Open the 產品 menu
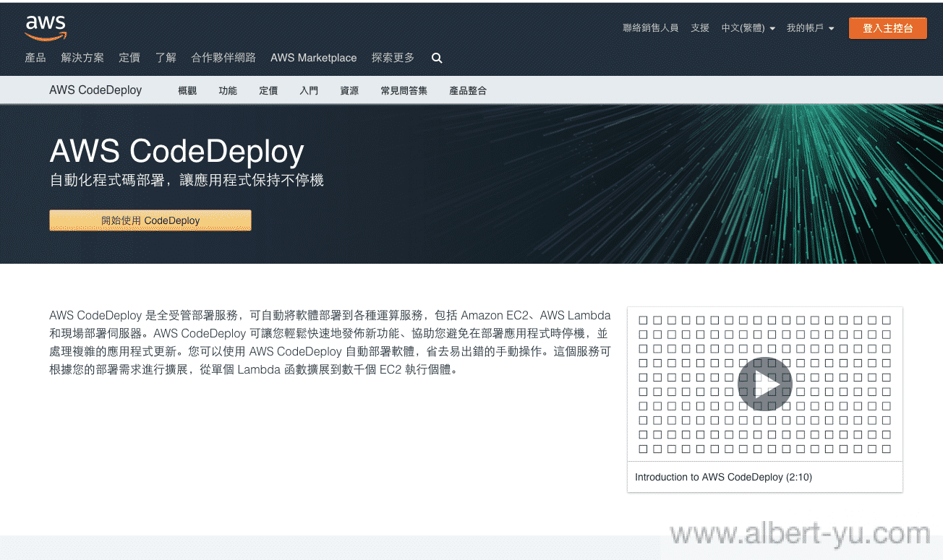 [35, 58]
